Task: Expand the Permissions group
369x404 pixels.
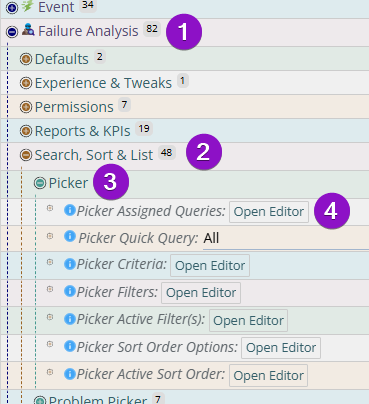Action: pyautogui.click(x=26, y=107)
